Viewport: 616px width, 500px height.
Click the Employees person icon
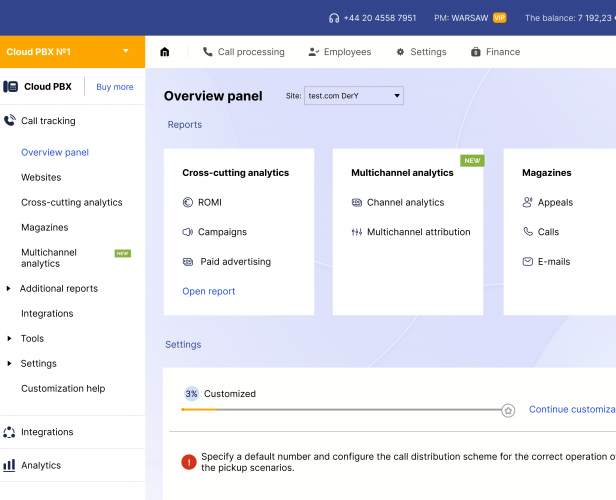pyautogui.click(x=314, y=52)
